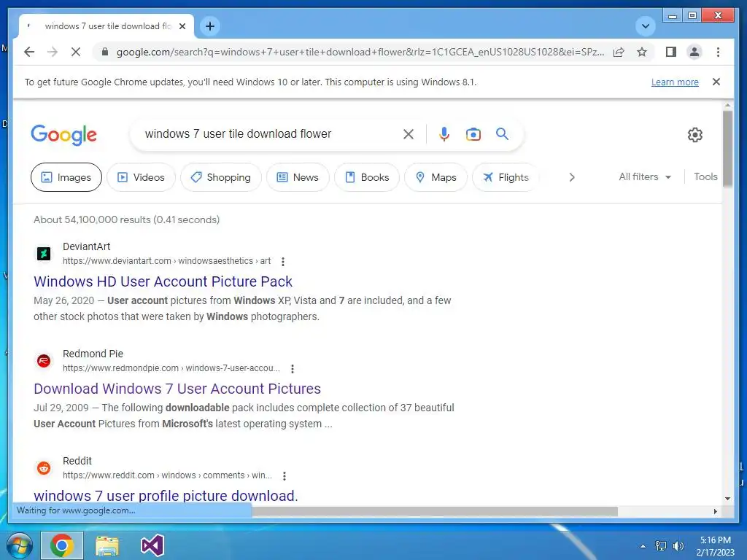Switch to the Maps results tab

[x=436, y=177]
